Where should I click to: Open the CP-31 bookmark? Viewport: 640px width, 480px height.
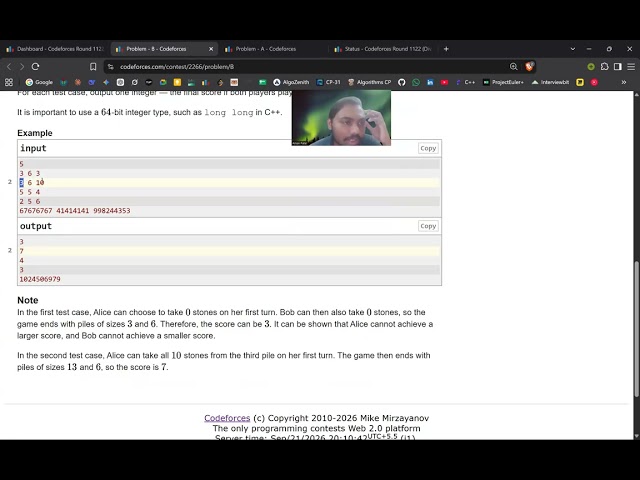(x=329, y=82)
